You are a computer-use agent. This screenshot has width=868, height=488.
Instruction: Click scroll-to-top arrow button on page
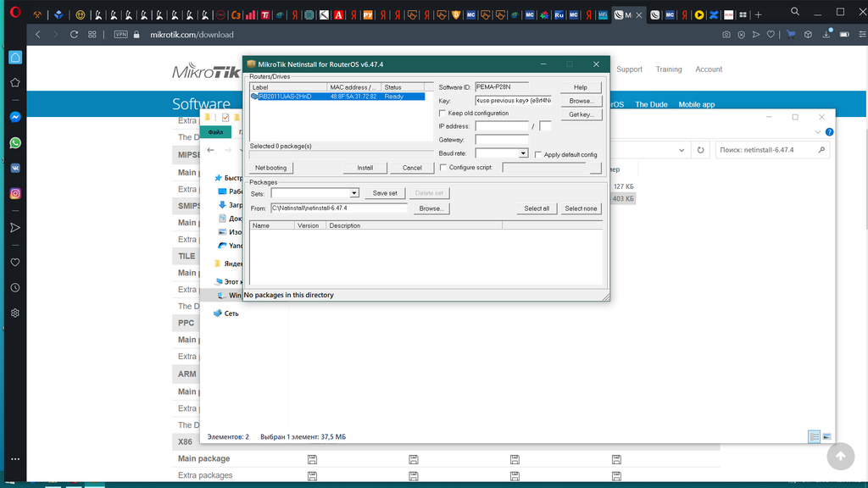[x=840, y=456]
